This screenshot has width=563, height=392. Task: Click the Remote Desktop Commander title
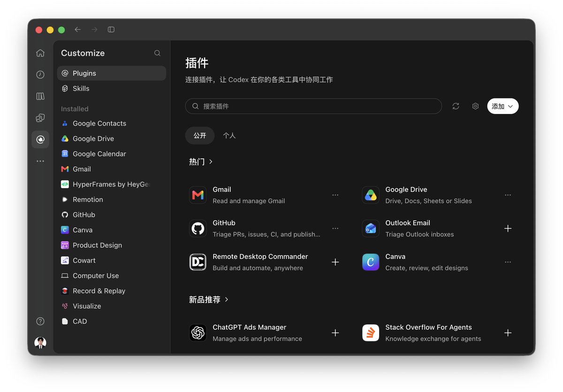click(260, 256)
